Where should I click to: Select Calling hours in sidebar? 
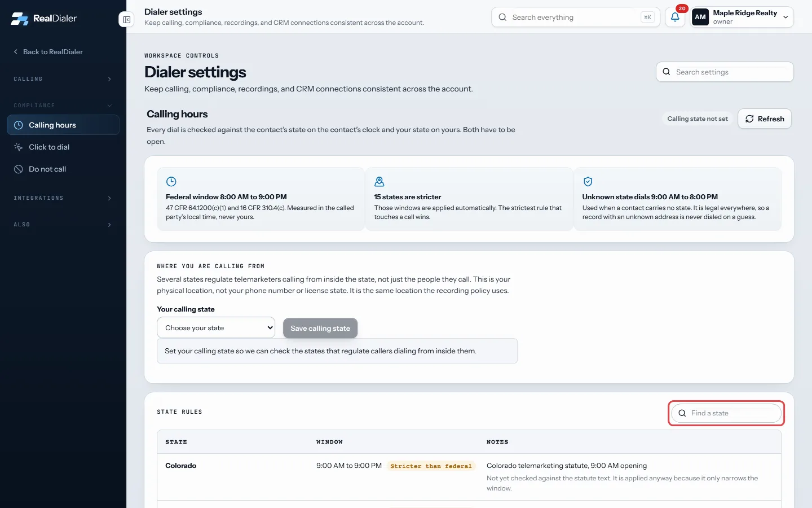[63, 125]
